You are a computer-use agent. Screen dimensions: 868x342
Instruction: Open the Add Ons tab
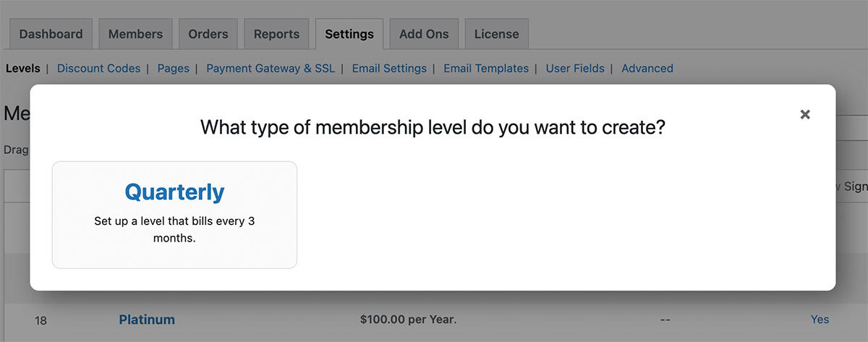pos(424,34)
